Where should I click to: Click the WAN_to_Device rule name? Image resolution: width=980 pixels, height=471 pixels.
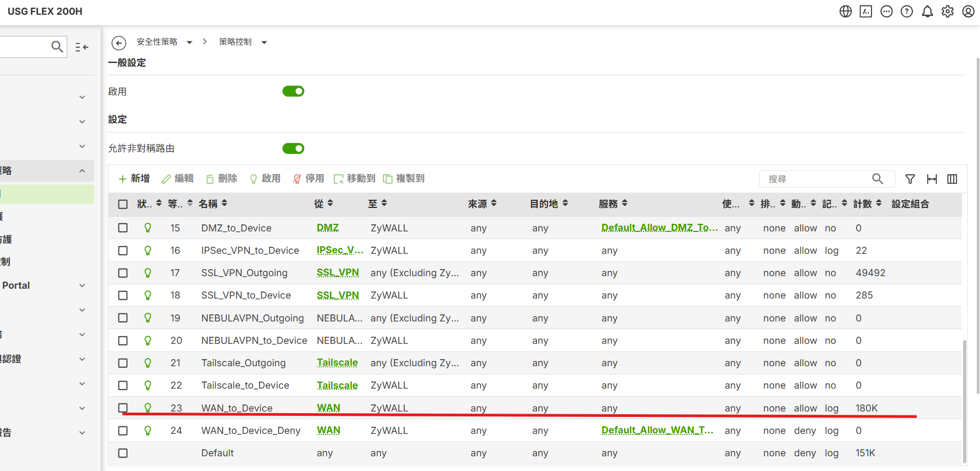[x=237, y=408]
